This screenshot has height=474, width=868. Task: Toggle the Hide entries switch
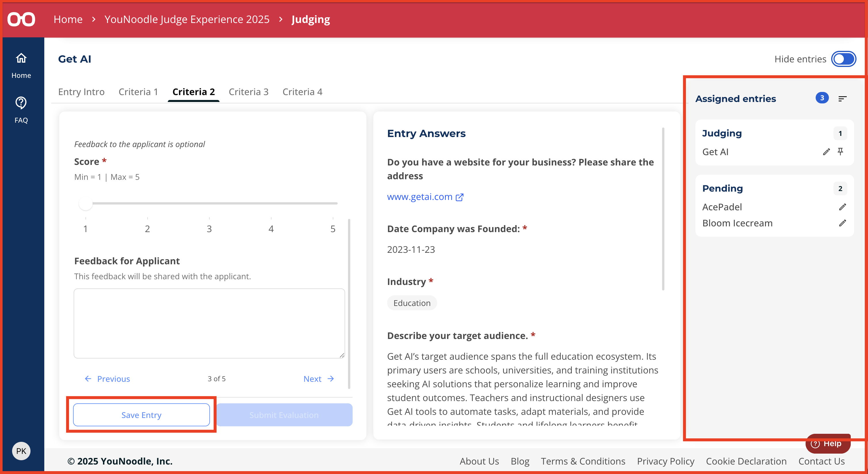tap(843, 59)
